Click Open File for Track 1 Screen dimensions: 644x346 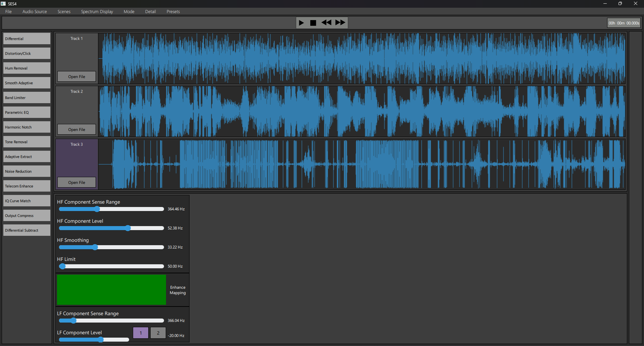76,77
